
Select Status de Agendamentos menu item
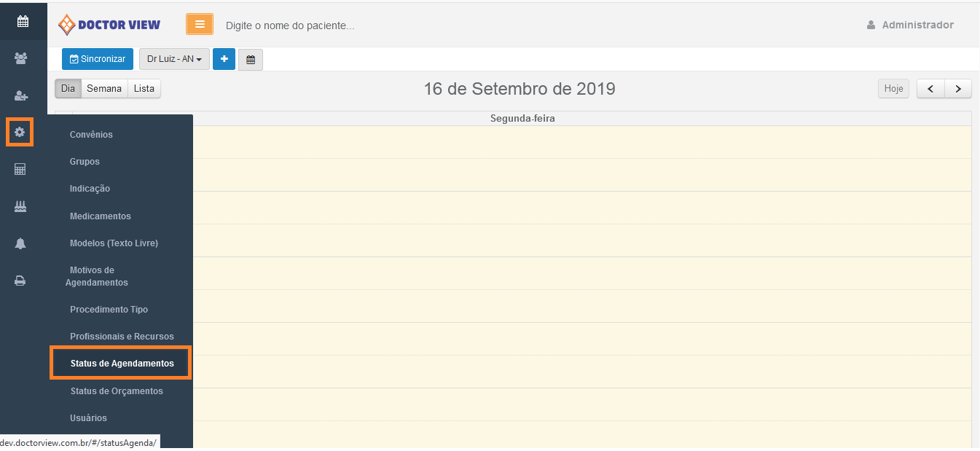122,363
